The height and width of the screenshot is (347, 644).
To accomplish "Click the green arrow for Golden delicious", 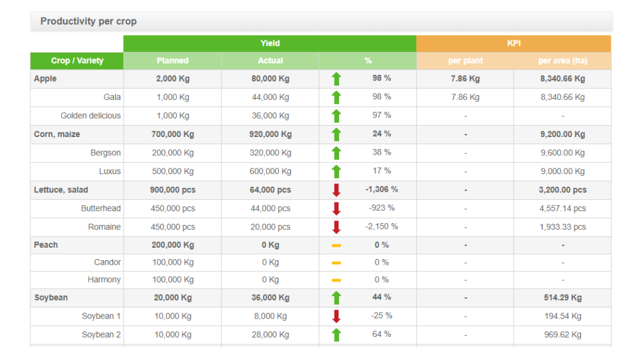I will click(336, 116).
